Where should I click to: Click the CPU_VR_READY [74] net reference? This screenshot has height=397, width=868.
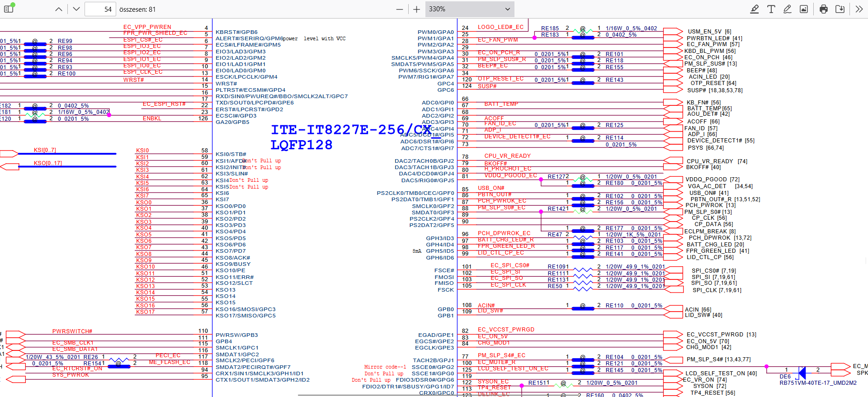(x=717, y=161)
